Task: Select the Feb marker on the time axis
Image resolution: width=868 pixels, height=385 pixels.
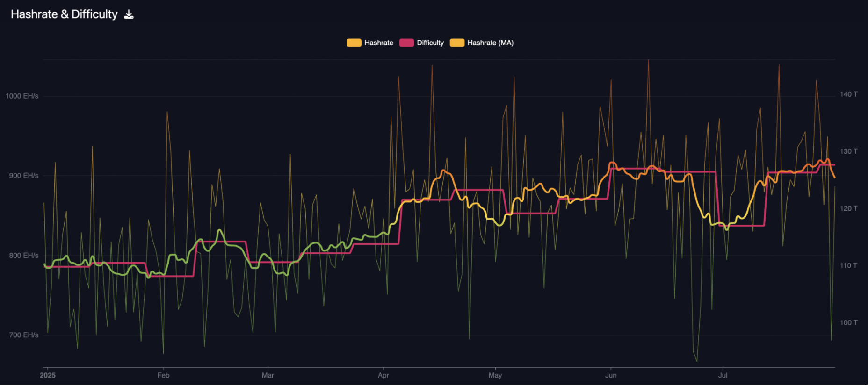Action: point(163,375)
